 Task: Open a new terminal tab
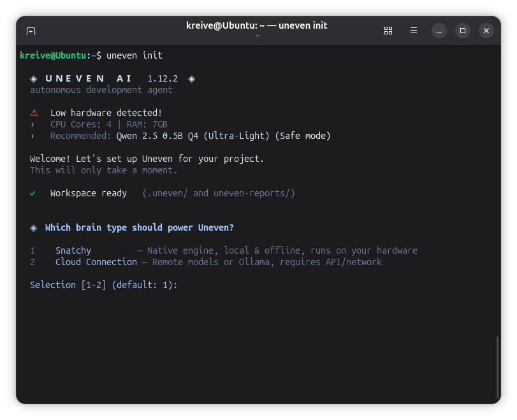click(x=31, y=31)
